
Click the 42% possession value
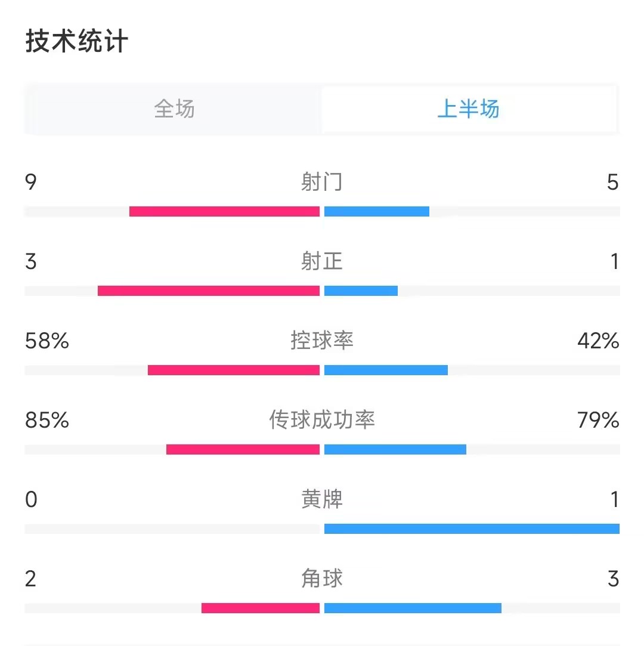[x=598, y=341]
